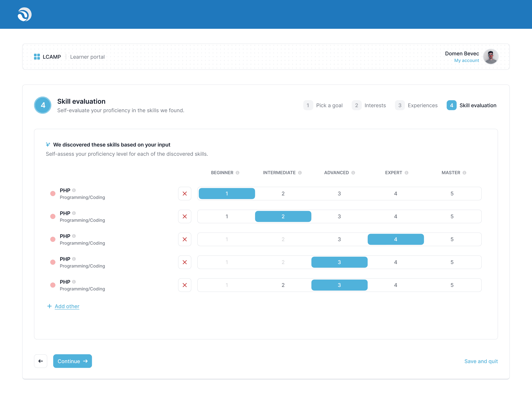Click the LCAMP grid icon
This screenshot has height=401, width=532.
coord(37,57)
